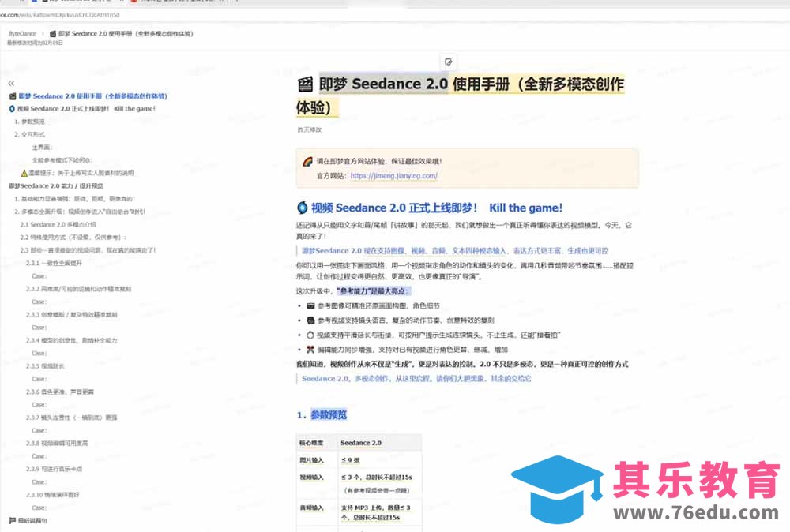Image resolution: width=790 pixels, height=532 pixels.
Task: Jump to outline '即梦Seedance 2.0 能力 / 提升预览'
Action: tap(56, 185)
